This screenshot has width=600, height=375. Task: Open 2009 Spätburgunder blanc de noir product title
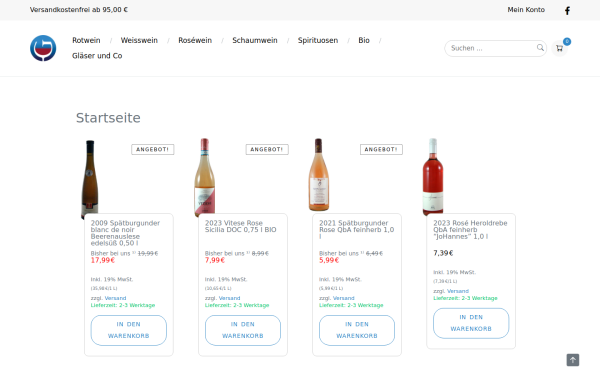click(x=125, y=233)
